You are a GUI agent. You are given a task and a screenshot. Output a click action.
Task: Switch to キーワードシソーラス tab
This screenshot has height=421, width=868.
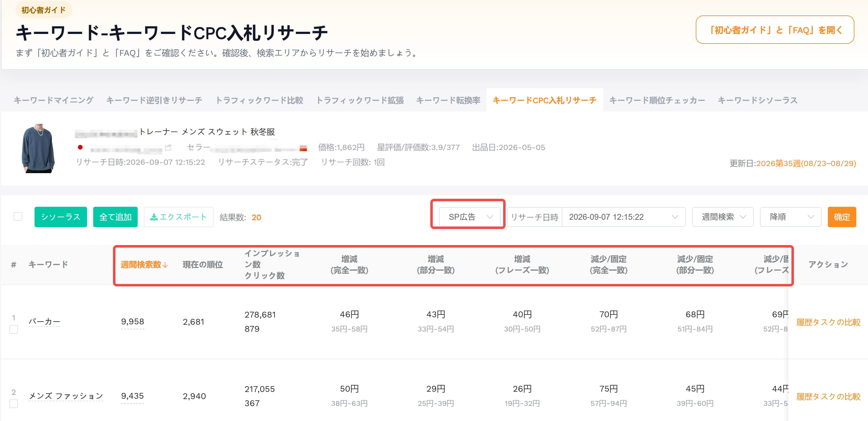(x=757, y=100)
